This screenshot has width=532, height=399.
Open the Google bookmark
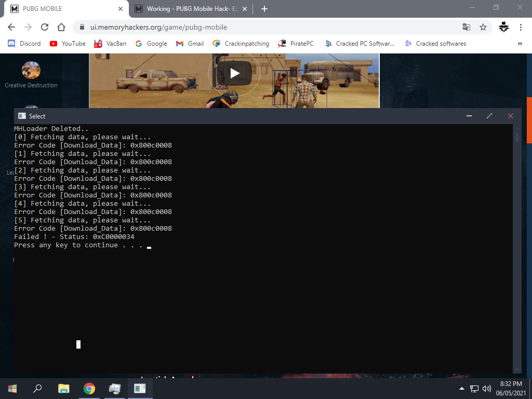click(x=151, y=44)
